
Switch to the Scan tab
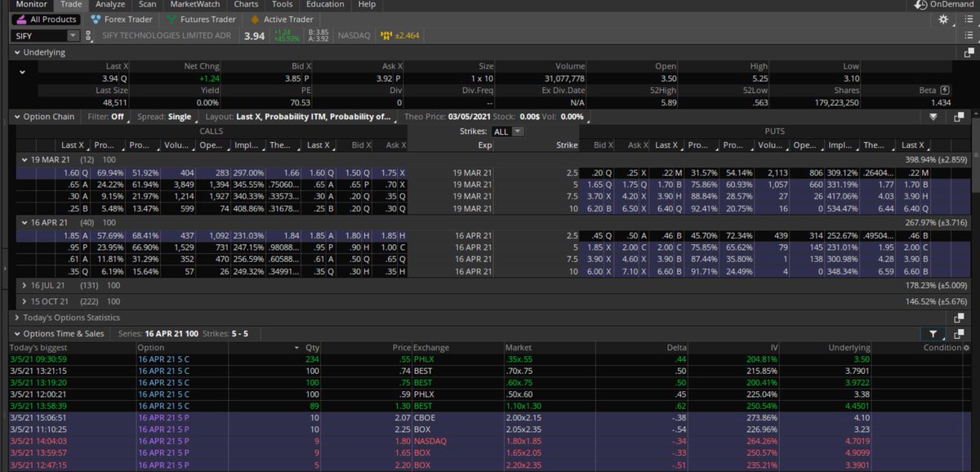pos(147,4)
